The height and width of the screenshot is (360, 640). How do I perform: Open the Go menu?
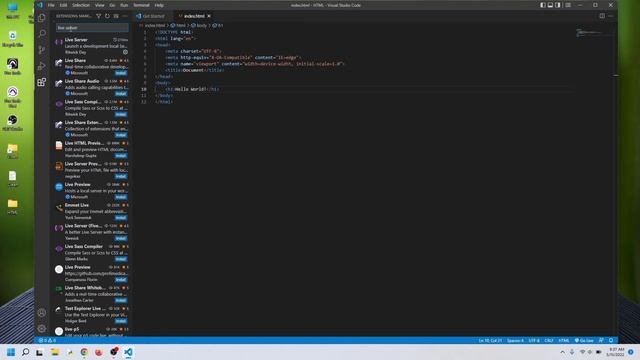(112, 5)
